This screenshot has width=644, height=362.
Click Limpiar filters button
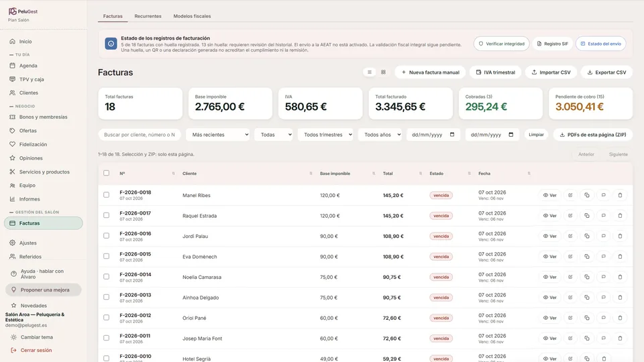(536, 135)
